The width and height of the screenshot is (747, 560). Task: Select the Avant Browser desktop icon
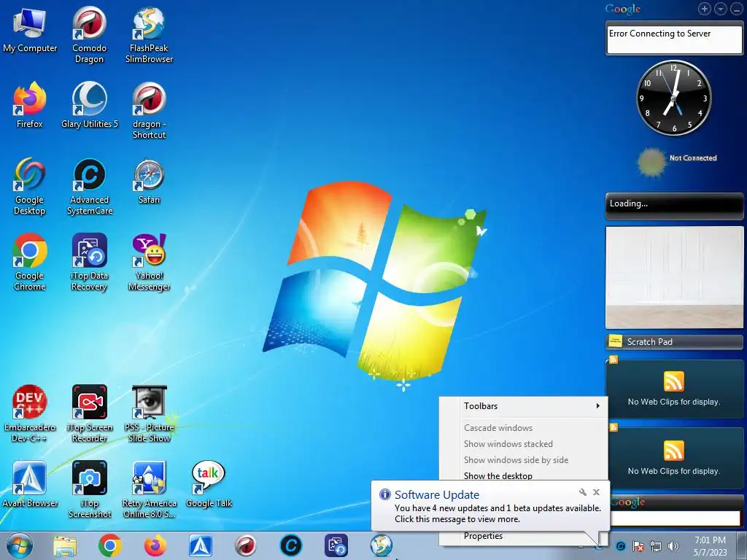[x=29, y=484]
